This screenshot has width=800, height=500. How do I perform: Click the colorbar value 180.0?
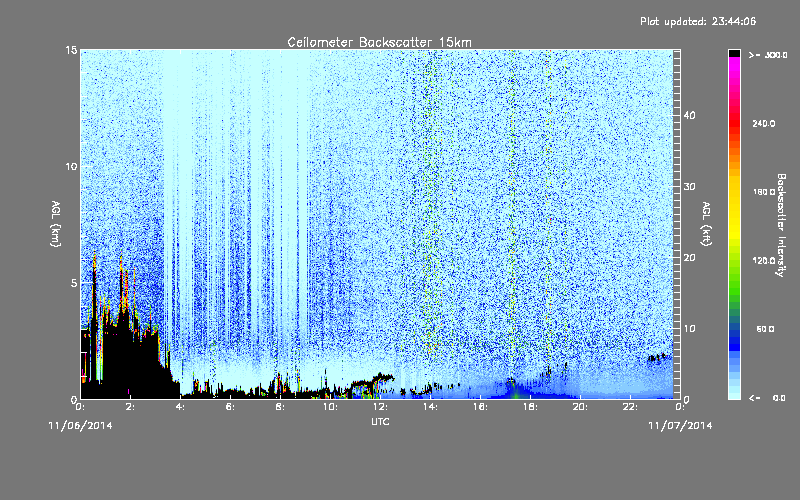[x=764, y=192]
